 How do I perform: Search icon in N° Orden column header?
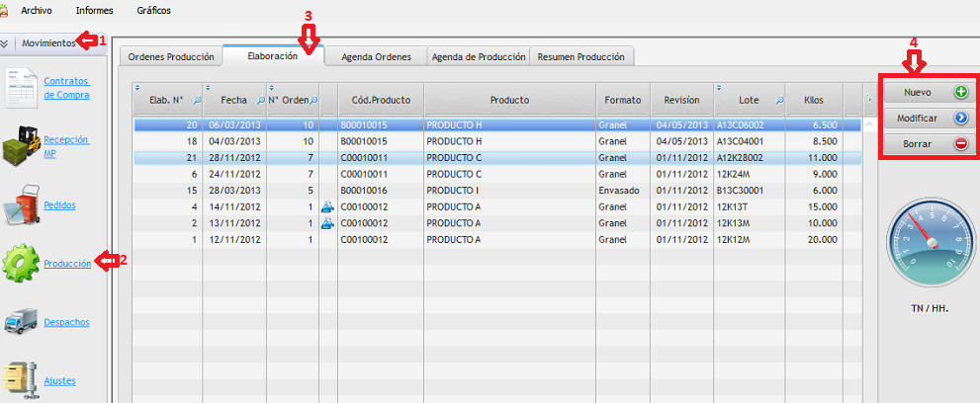[313, 100]
